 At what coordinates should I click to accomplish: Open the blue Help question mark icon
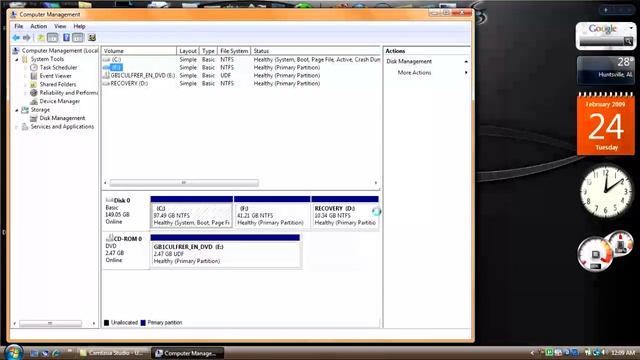click(66, 38)
